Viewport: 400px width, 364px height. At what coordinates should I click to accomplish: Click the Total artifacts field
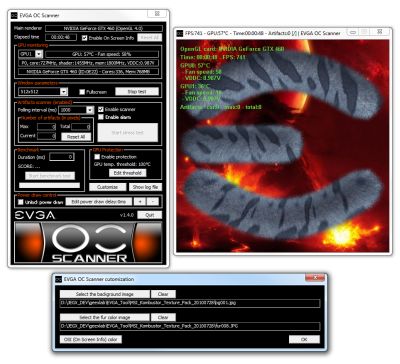[x=81, y=127]
